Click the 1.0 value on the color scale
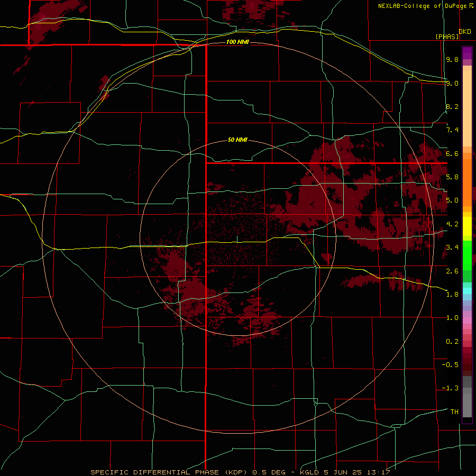Screen dimensions: 476x476 [452, 318]
